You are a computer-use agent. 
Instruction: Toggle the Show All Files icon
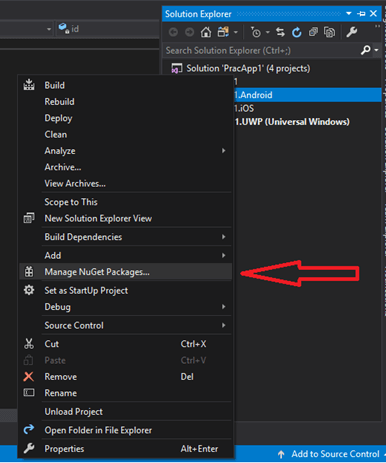[329, 32]
